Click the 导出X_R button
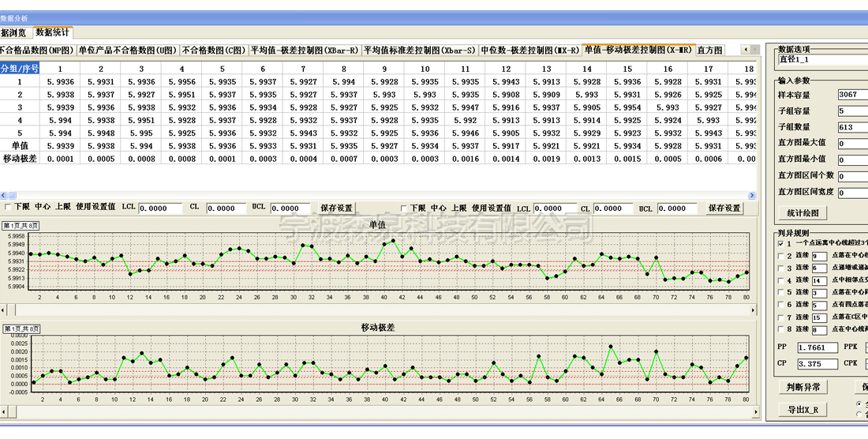 pos(803,410)
